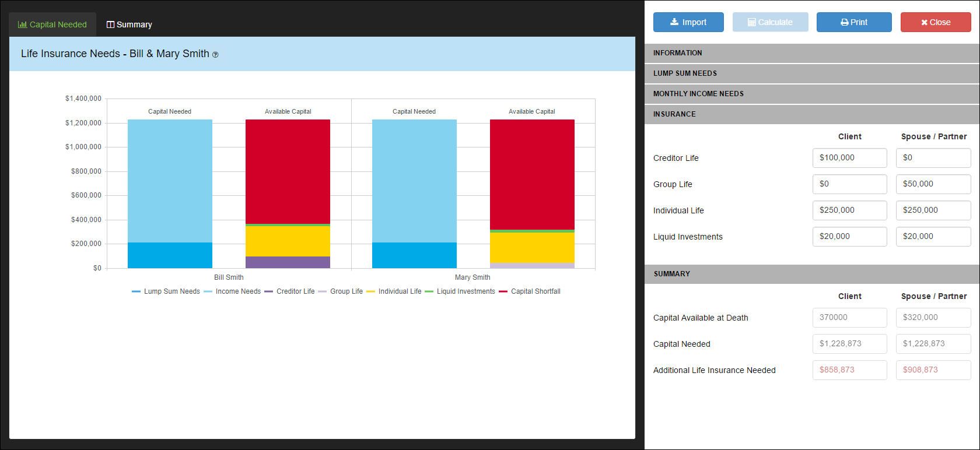Switch to the Summary tab
The height and width of the screenshot is (450, 980).
point(129,24)
